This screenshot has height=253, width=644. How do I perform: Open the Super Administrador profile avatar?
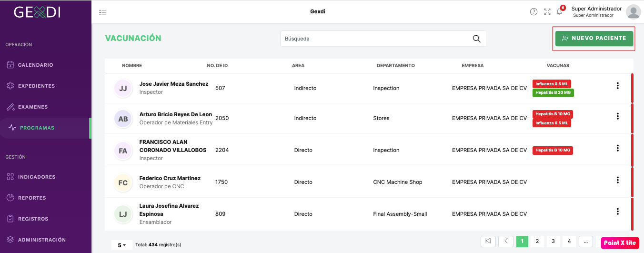633,12
